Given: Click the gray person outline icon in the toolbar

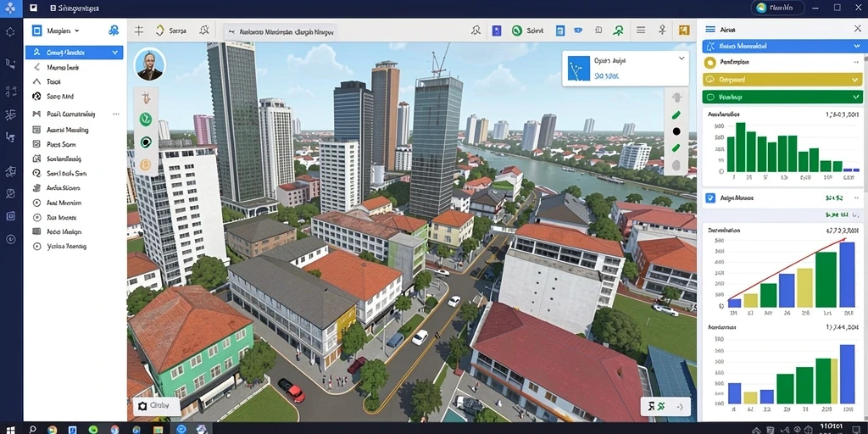Looking at the screenshot, I should [x=476, y=31].
